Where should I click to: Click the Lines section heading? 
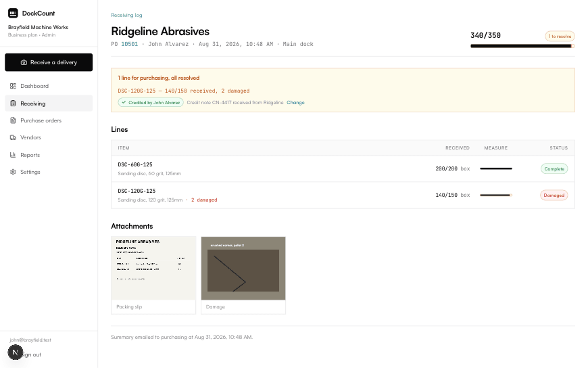click(119, 129)
